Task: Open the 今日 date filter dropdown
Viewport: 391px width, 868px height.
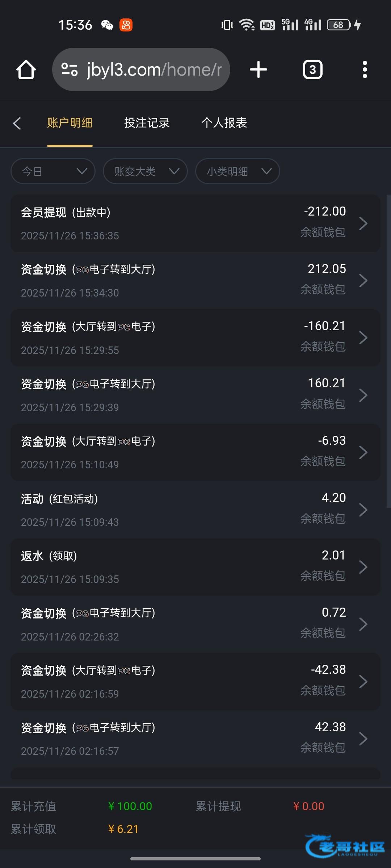Action: point(53,171)
